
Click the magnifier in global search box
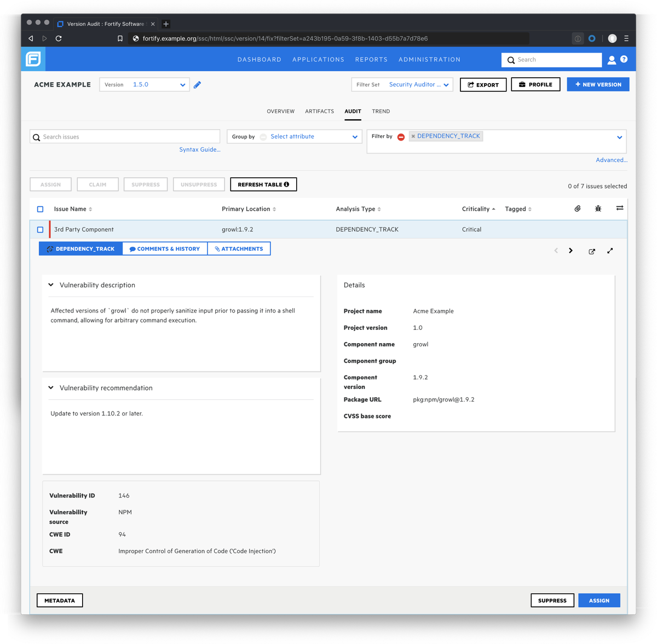click(x=511, y=60)
